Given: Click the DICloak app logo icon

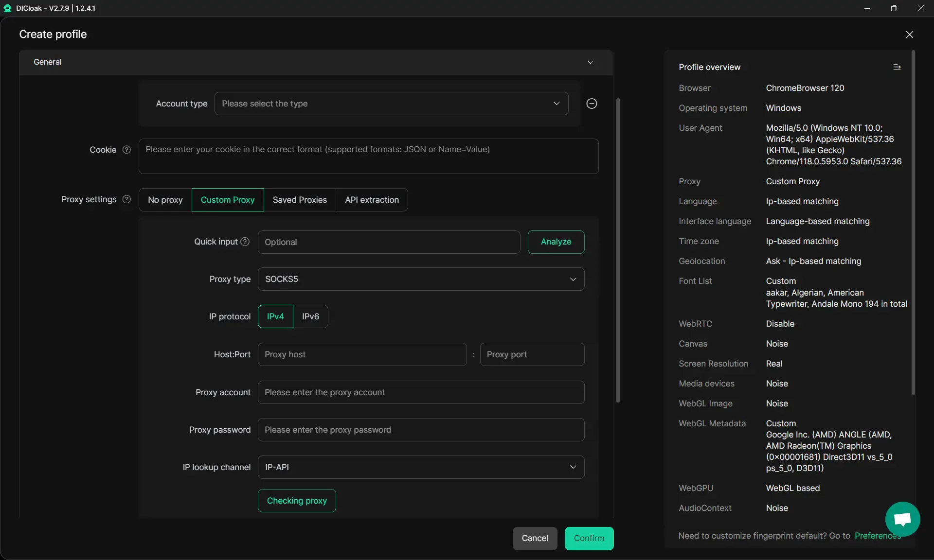Looking at the screenshot, I should click(7, 8).
